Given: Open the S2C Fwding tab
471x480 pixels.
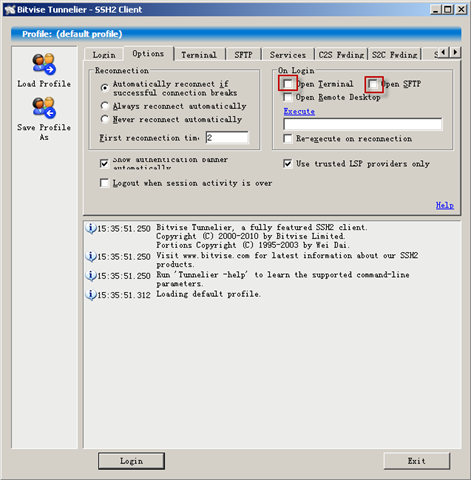Looking at the screenshot, I should tap(394, 55).
